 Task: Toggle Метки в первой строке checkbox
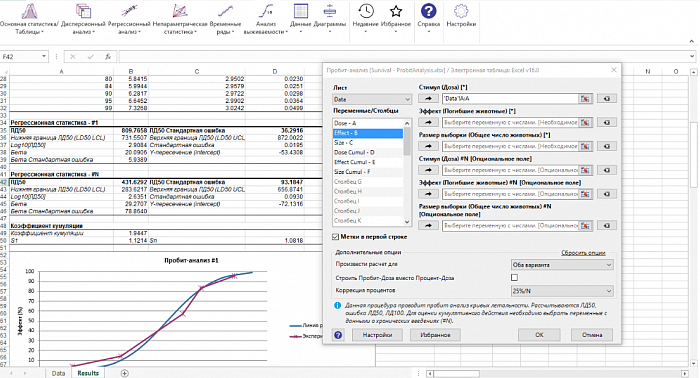click(336, 237)
